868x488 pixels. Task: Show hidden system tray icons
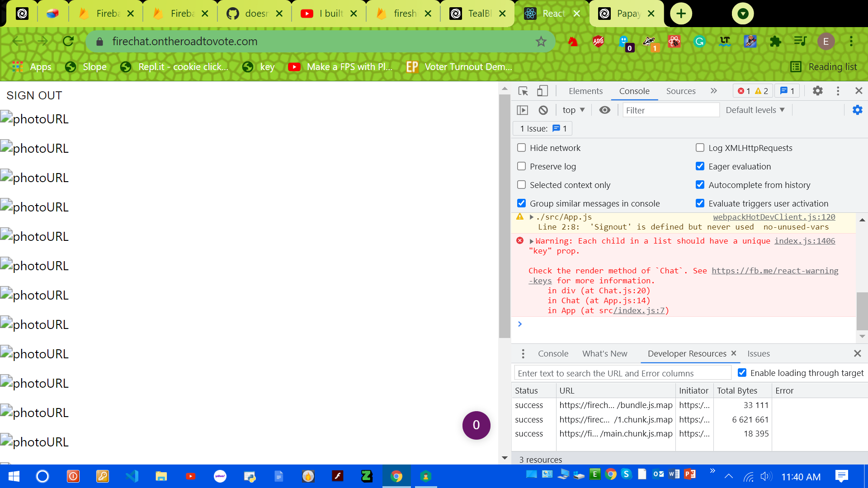[728, 476]
